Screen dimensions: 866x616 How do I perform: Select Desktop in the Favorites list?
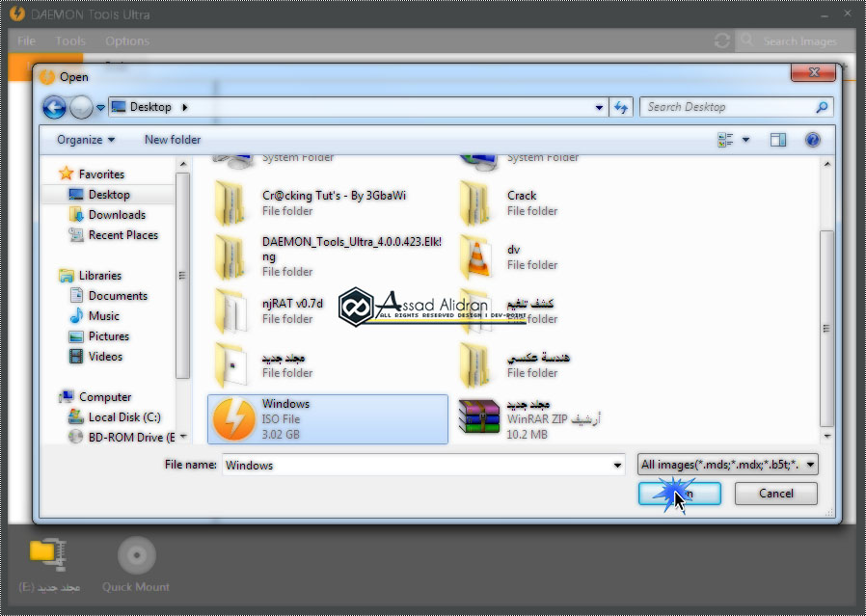[x=109, y=195]
